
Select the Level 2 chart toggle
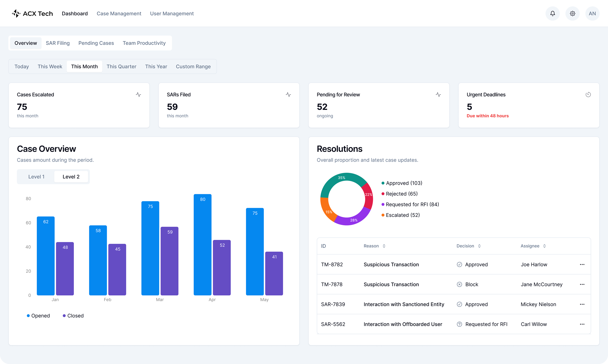tap(71, 177)
